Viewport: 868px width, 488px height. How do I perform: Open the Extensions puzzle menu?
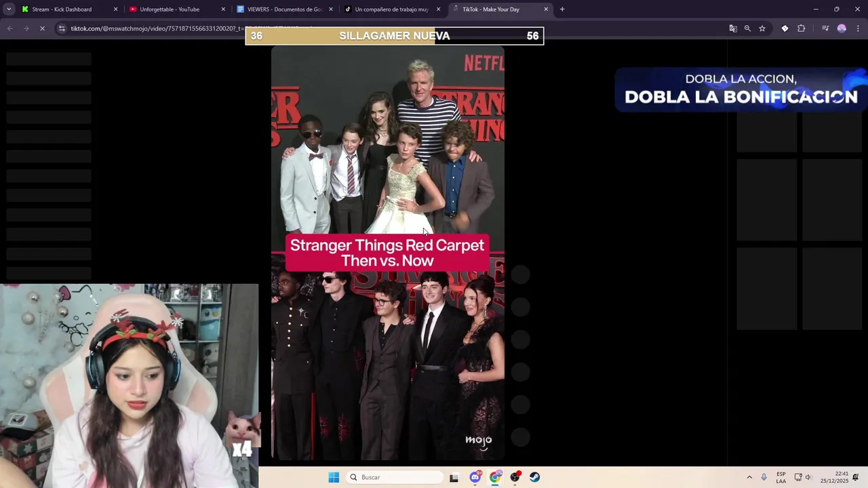point(802,28)
